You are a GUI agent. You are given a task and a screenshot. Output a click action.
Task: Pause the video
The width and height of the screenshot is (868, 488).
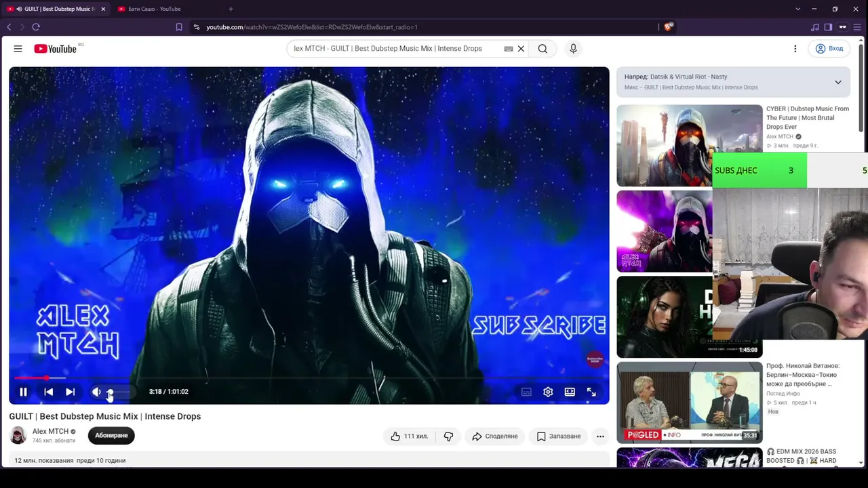click(23, 392)
